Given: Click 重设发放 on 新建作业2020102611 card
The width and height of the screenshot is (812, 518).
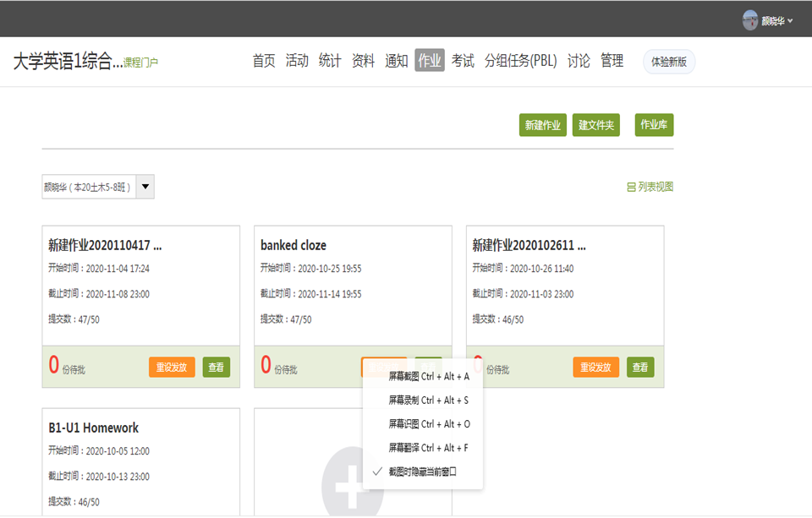Looking at the screenshot, I should (596, 368).
